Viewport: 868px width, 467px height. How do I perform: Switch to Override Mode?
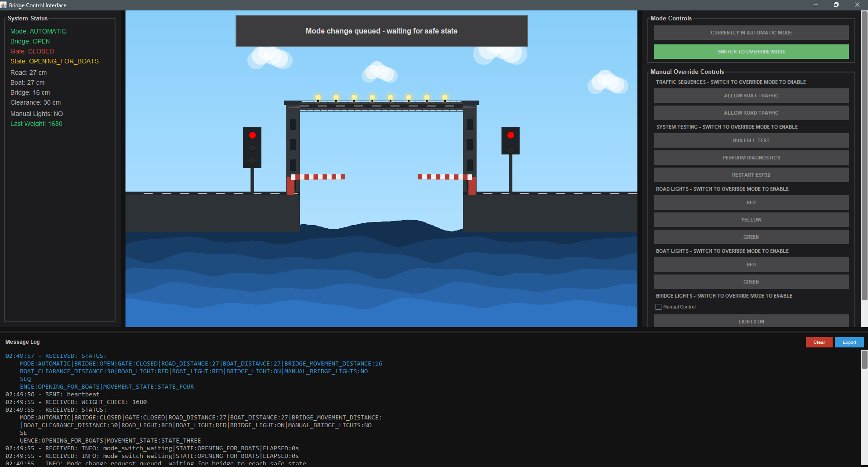(x=751, y=51)
